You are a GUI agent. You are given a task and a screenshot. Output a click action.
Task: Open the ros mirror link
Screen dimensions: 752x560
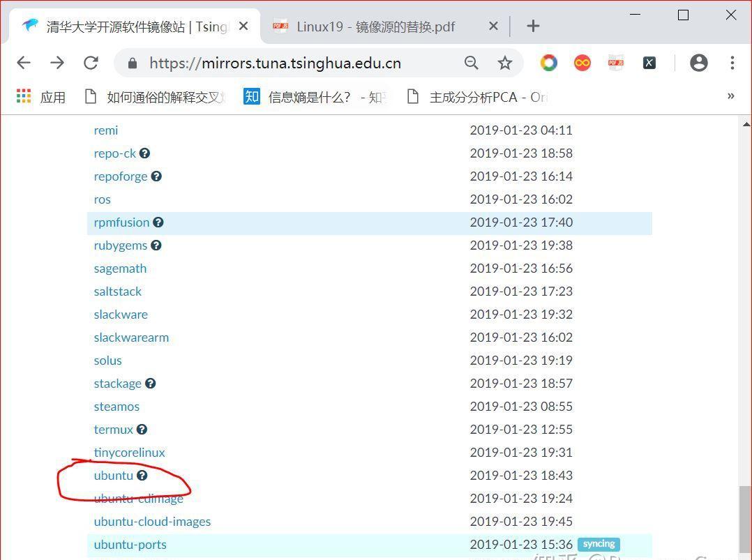click(x=102, y=199)
